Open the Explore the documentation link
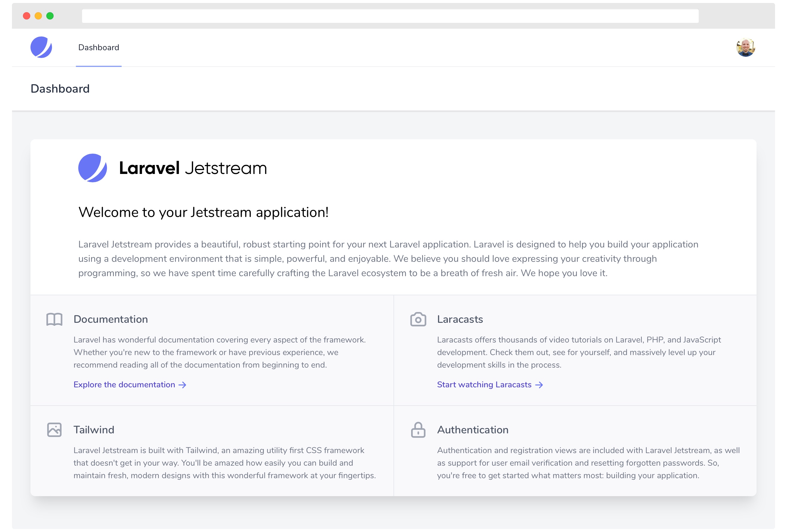The height and width of the screenshot is (532, 787). tap(130, 384)
